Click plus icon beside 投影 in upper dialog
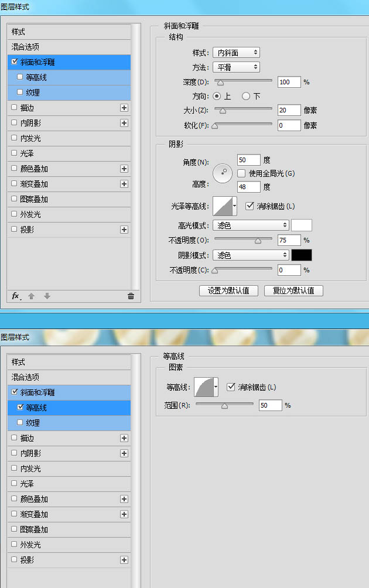The width and height of the screenshot is (369, 588). pyautogui.click(x=124, y=230)
